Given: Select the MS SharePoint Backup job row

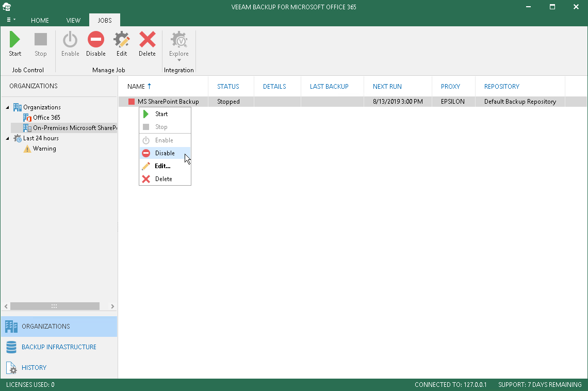Looking at the screenshot, I should [x=352, y=102].
